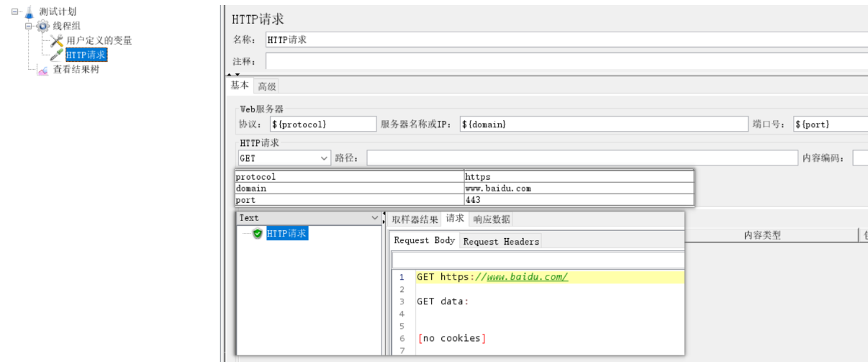
Task: Click the [no cookies] line
Action: [451, 338]
